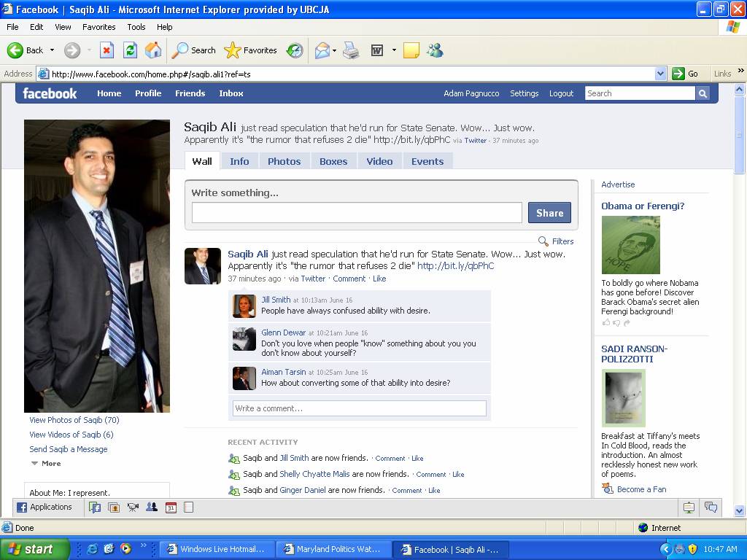The width and height of the screenshot is (747, 560).
Task: Open the File menu
Action: [x=12, y=27]
